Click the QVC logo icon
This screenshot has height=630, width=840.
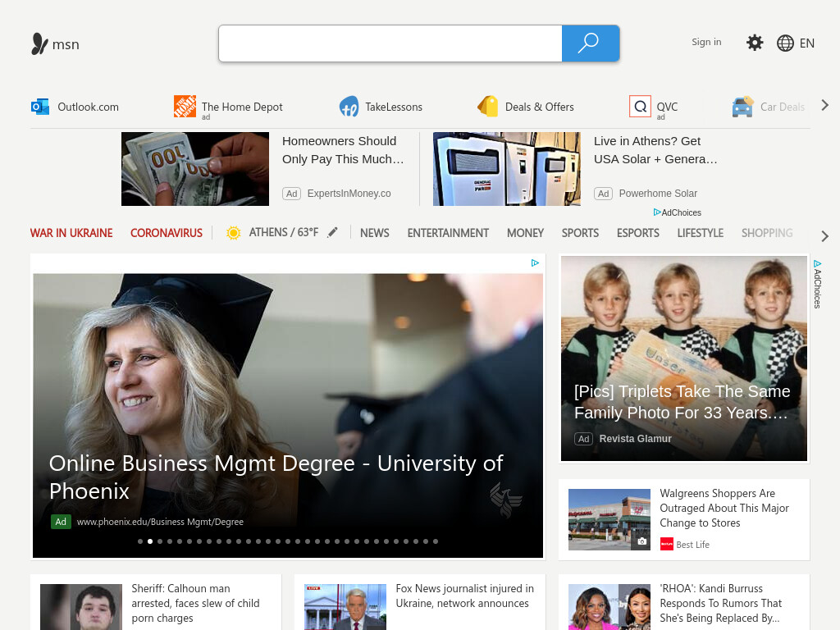(x=640, y=106)
